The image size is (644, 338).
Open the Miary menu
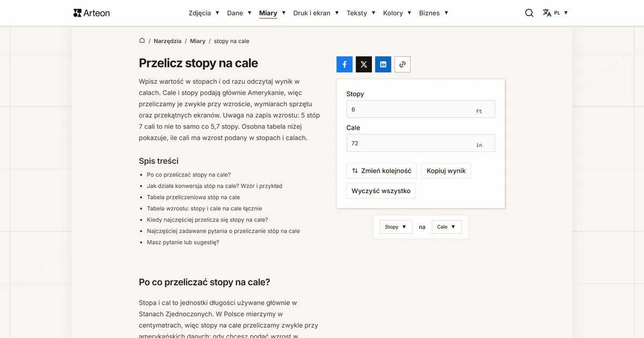[273, 13]
